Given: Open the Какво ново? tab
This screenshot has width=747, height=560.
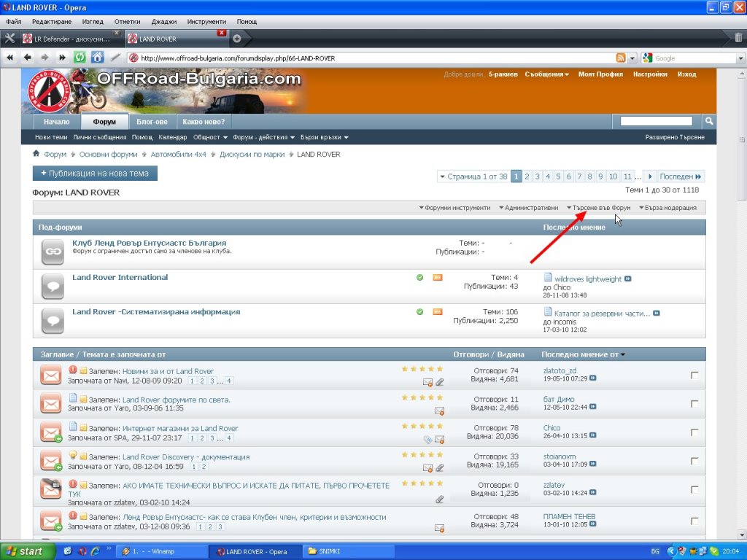Looking at the screenshot, I should click(204, 122).
